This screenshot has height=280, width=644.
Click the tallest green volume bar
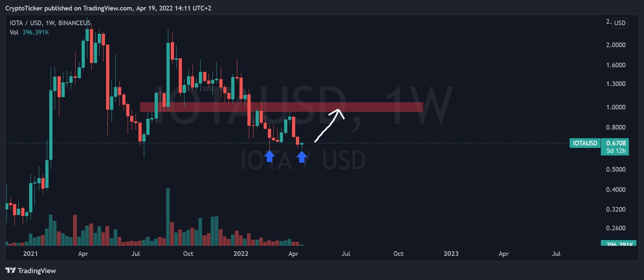coord(168,217)
